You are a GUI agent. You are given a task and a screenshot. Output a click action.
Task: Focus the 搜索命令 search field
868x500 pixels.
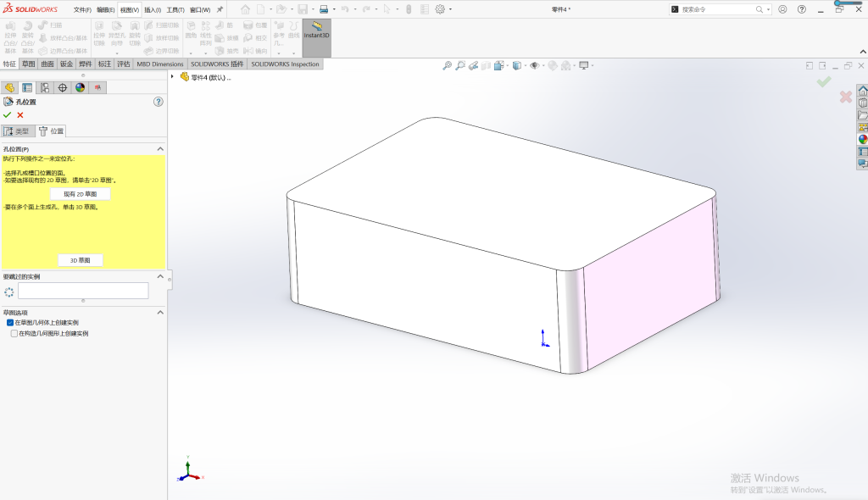[717, 9]
